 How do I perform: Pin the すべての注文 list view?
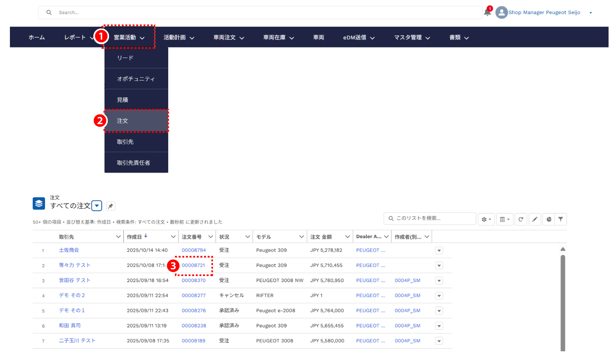click(x=110, y=206)
